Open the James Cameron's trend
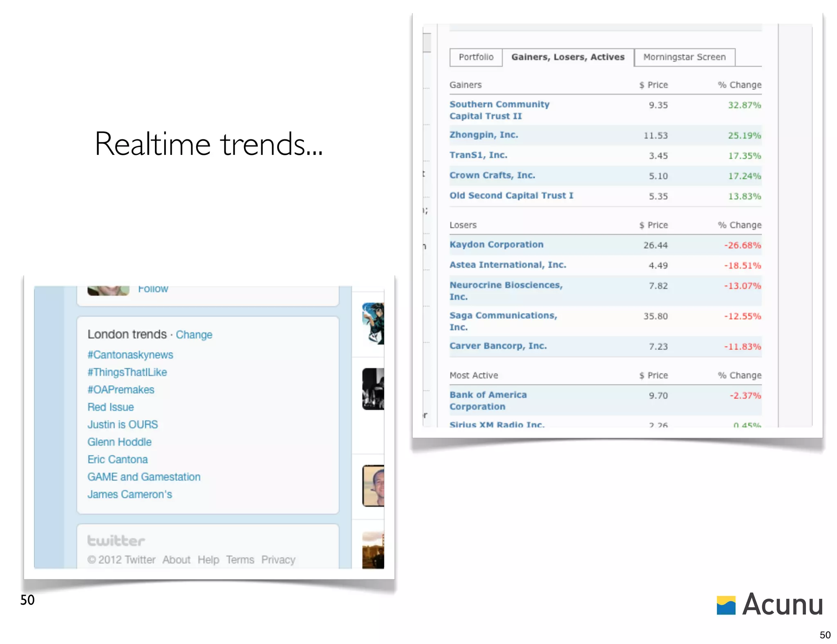 pos(130,494)
